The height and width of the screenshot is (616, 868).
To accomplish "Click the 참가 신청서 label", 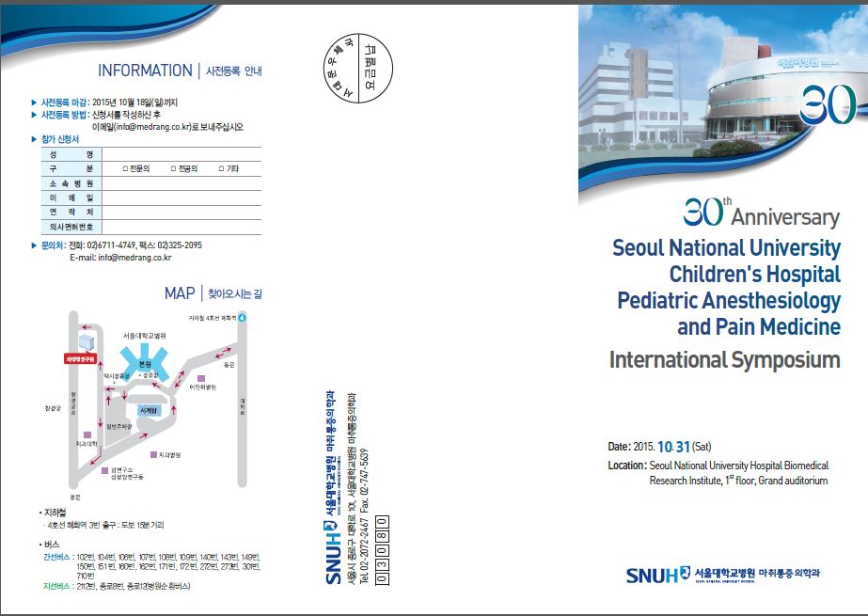I will [x=60, y=139].
